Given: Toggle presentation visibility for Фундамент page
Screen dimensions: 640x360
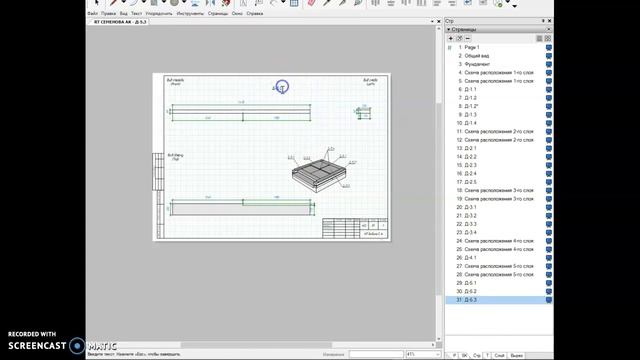Looking at the screenshot, I should point(549,64).
